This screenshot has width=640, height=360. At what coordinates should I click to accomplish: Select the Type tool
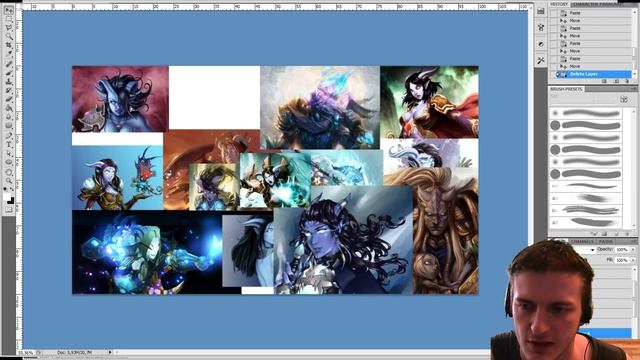click(9, 144)
